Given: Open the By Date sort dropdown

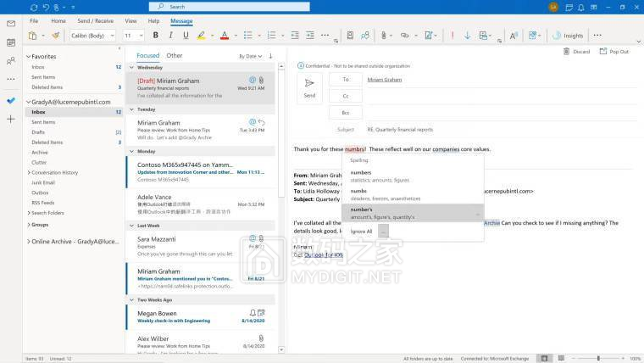Looking at the screenshot, I should point(251,56).
